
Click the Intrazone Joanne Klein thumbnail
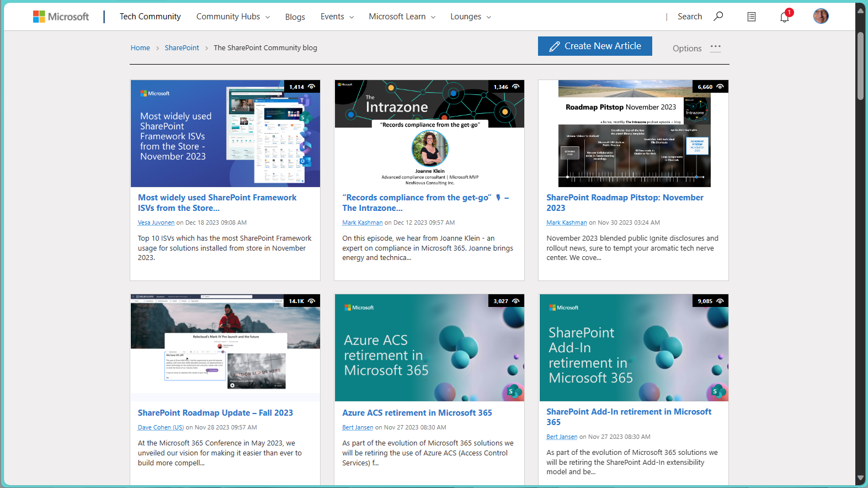point(429,134)
